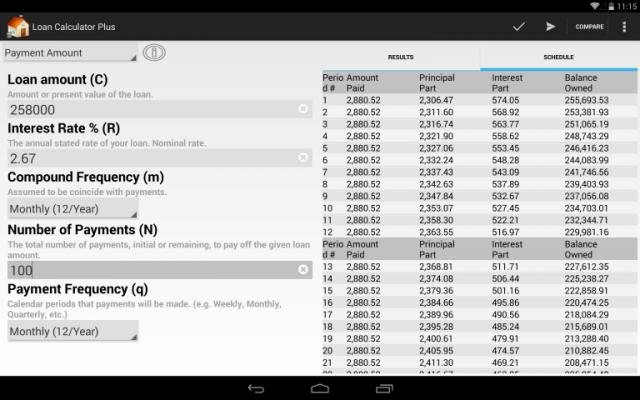Clear the Number of Payments field
This screenshot has height=400, width=640.
tap(304, 270)
